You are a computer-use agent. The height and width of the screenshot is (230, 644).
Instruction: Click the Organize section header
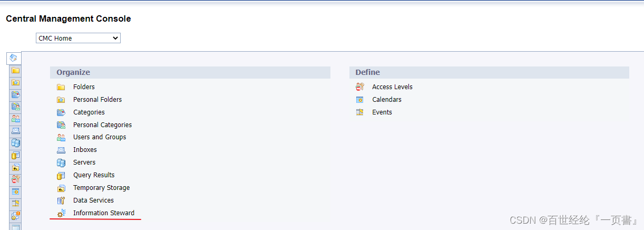point(190,72)
